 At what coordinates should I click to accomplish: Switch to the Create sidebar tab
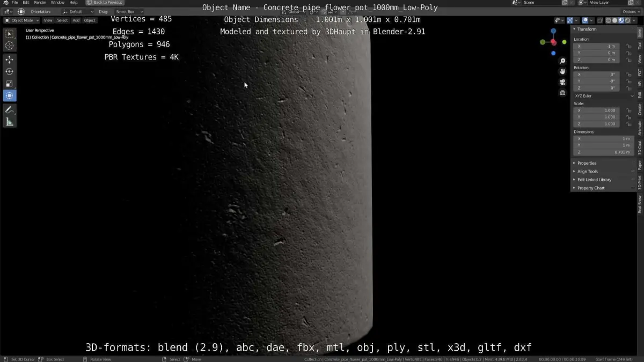click(640, 109)
